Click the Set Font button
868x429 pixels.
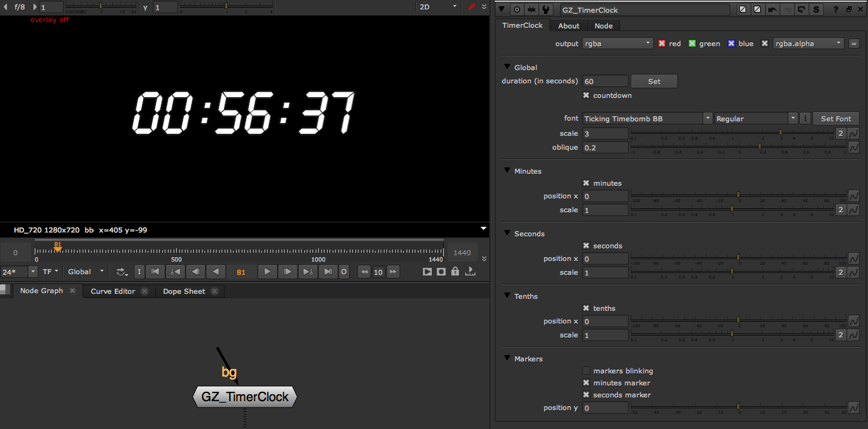835,118
